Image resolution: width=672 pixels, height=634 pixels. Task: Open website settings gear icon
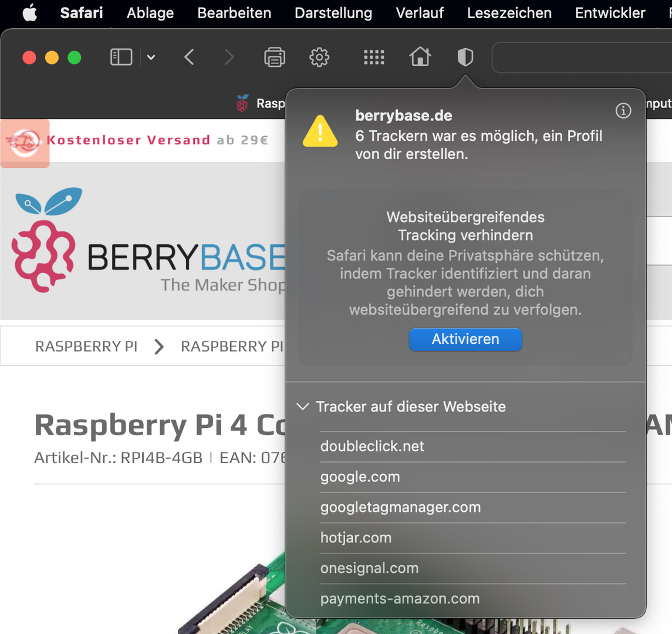point(319,57)
